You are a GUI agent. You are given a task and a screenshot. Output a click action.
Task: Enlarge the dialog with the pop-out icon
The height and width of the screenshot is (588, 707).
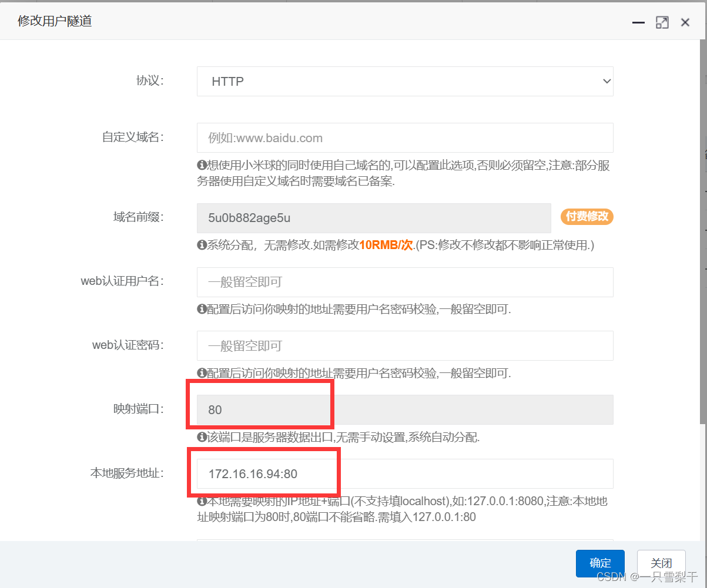pos(662,22)
